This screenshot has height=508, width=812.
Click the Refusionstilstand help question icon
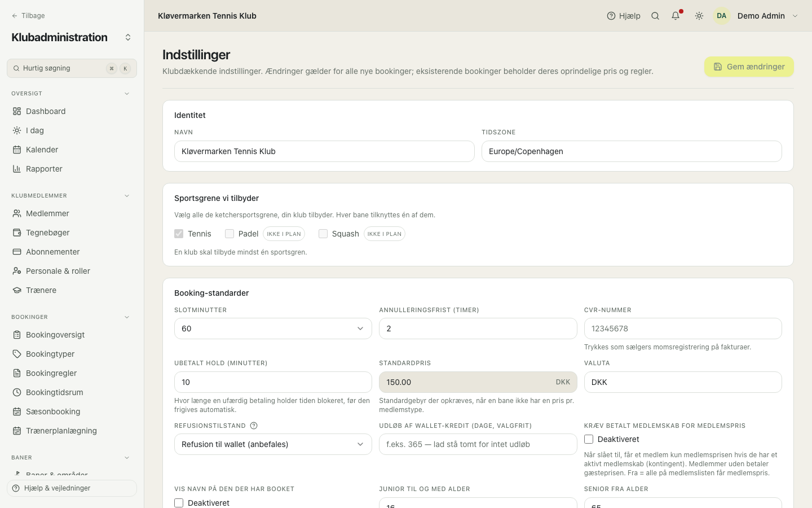pos(254,426)
